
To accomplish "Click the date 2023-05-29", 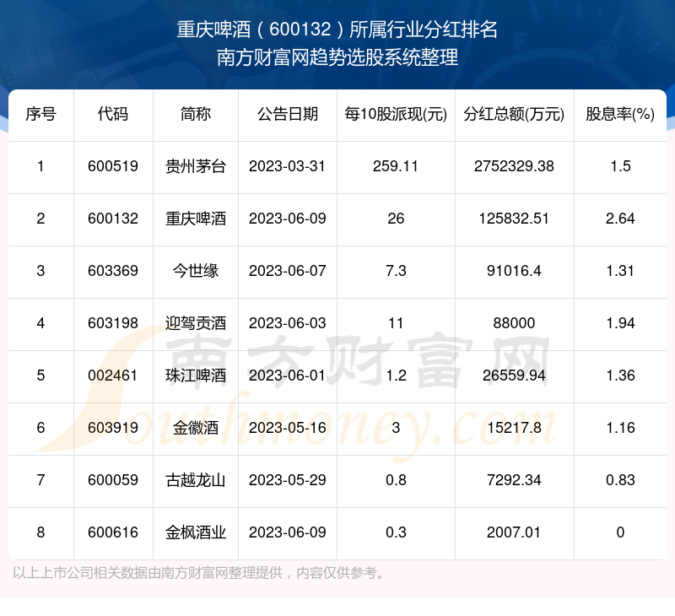I will tap(287, 480).
